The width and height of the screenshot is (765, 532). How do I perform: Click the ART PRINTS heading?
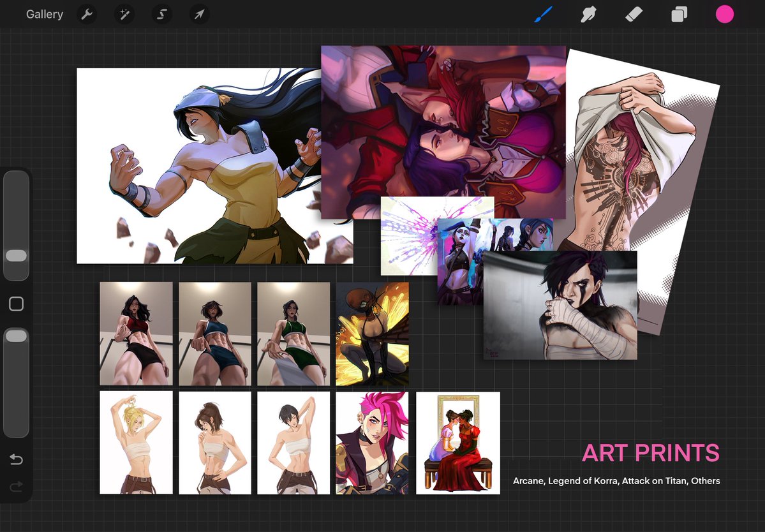pyautogui.click(x=650, y=453)
